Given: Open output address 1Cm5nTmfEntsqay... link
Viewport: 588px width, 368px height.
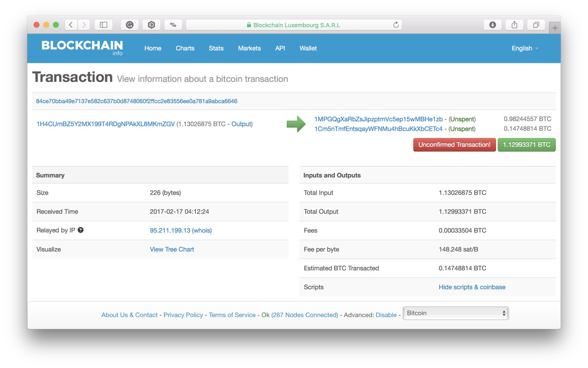Looking at the screenshot, I should [378, 129].
